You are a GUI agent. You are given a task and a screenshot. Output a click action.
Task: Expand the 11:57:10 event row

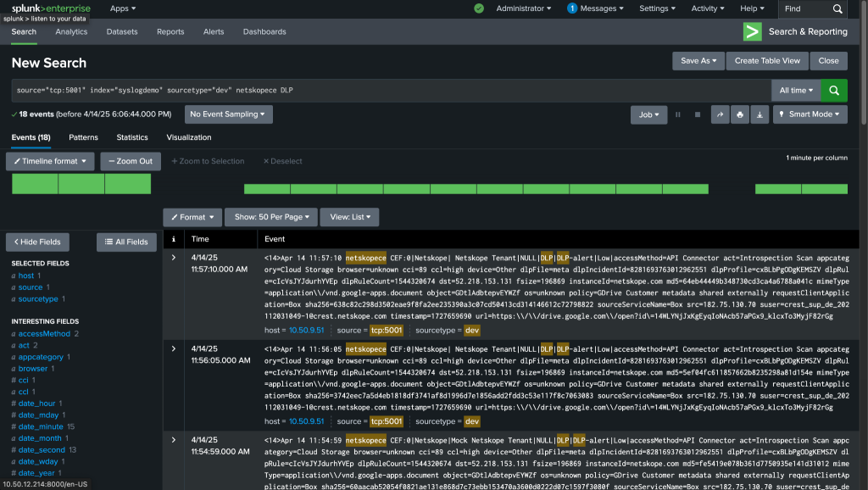point(173,258)
